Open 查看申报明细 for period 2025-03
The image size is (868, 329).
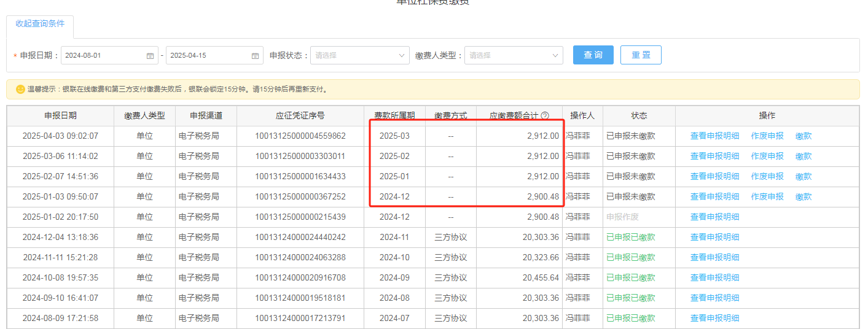714,136
